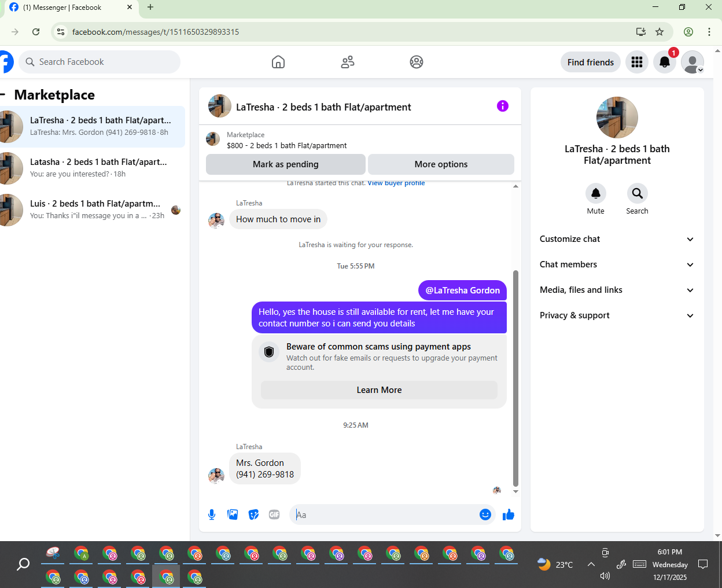The height and width of the screenshot is (588, 722).
Task: Click Mark as pending button
Action: point(286,164)
